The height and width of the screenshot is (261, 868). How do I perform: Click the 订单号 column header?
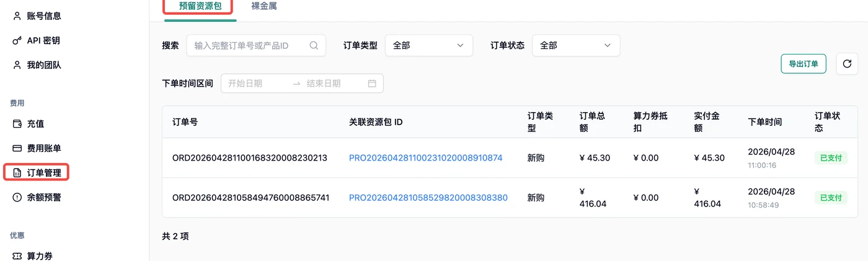(185, 122)
